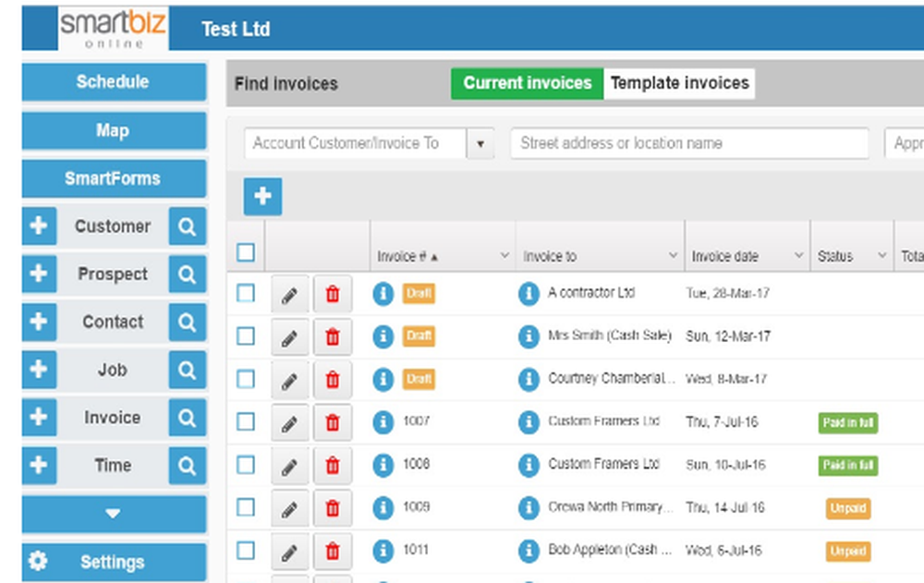The image size is (924, 583).
Task: Click the info icon beside Custom Framers Ltd
Action: tap(529, 422)
